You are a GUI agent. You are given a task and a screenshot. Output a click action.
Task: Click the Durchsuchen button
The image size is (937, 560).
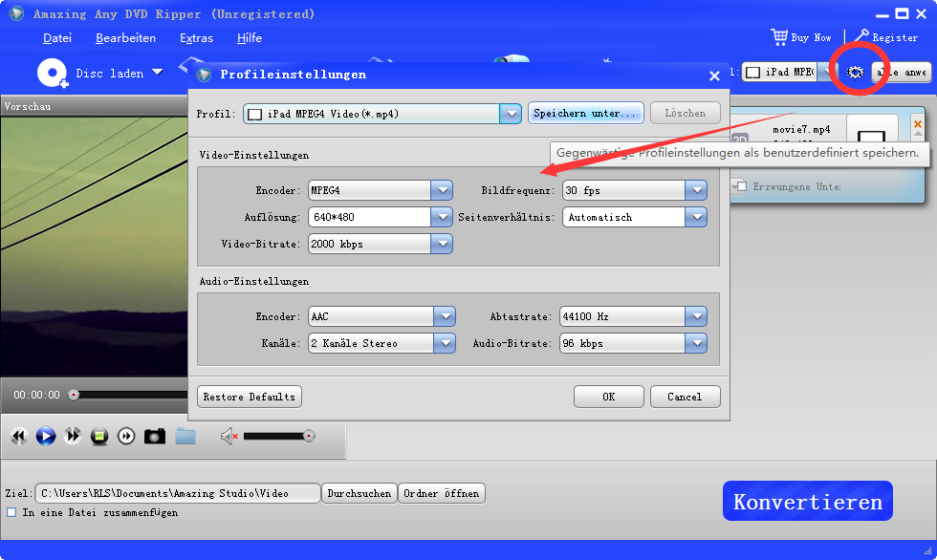click(x=360, y=493)
